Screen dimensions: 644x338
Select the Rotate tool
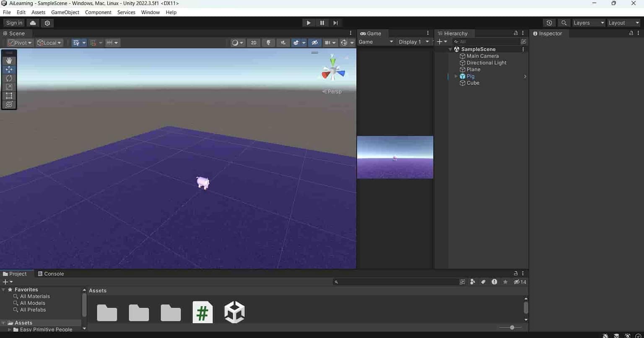coord(9,78)
